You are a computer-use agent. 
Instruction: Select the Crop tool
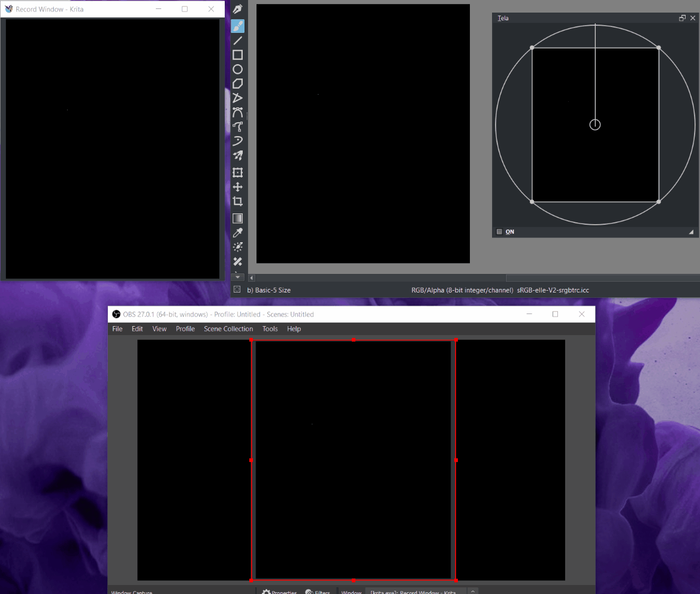238,201
